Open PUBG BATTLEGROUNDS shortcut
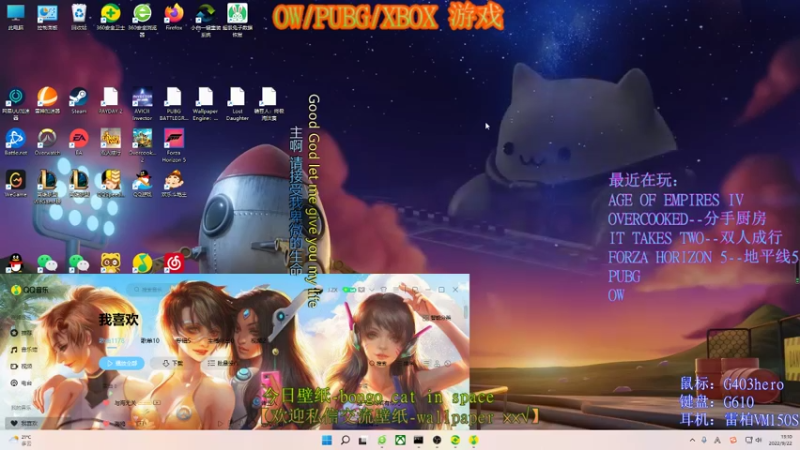The width and height of the screenshot is (800, 450). 174,103
